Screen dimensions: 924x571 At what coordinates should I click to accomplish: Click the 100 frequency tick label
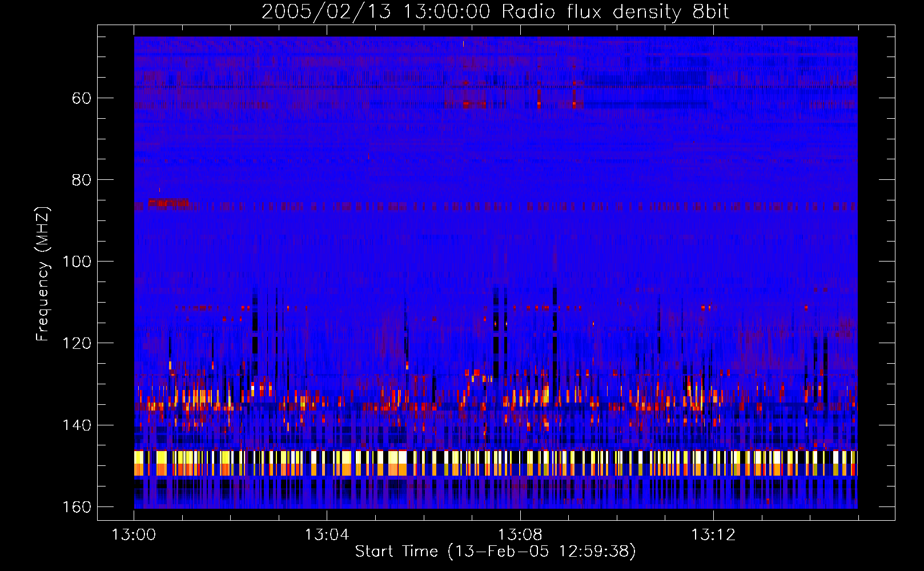coord(77,262)
